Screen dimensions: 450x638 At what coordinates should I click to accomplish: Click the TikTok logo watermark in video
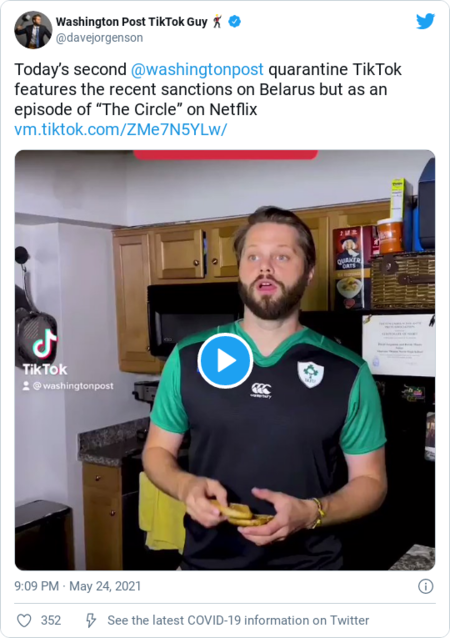point(45,352)
